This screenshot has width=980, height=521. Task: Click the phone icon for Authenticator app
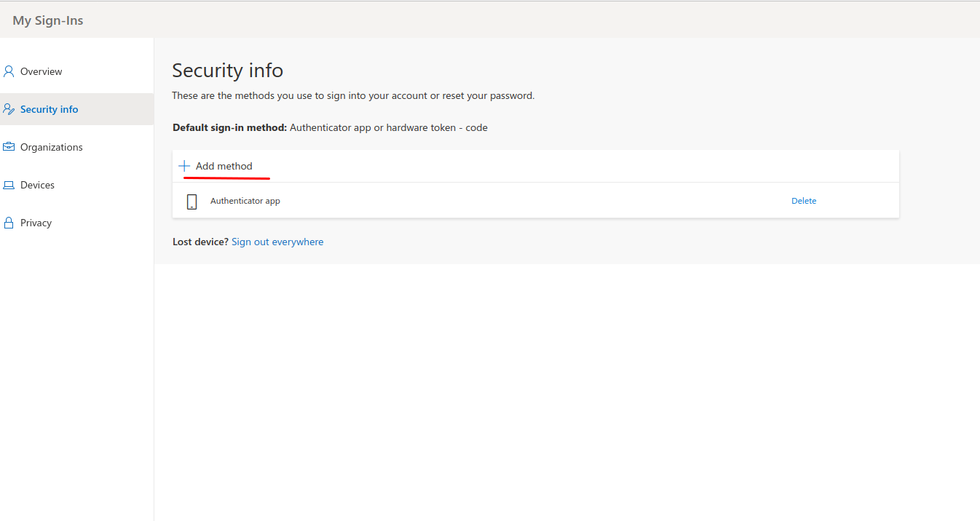point(191,202)
